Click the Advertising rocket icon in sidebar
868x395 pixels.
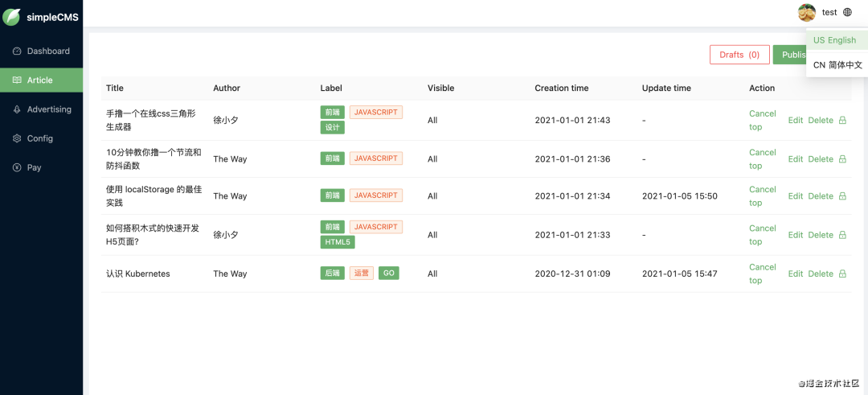point(17,109)
